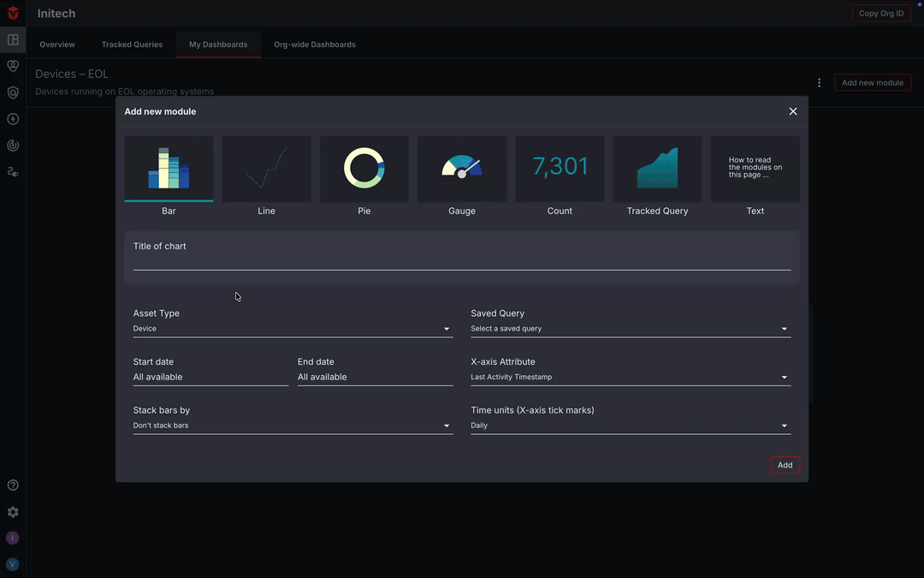Screen dimensions: 924x578
Task: Open the dashboard three-dot options menu
Action: coord(819,83)
